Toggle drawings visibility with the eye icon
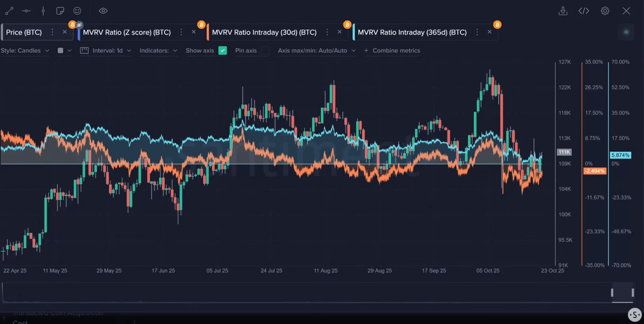The image size is (644, 324). (103, 11)
